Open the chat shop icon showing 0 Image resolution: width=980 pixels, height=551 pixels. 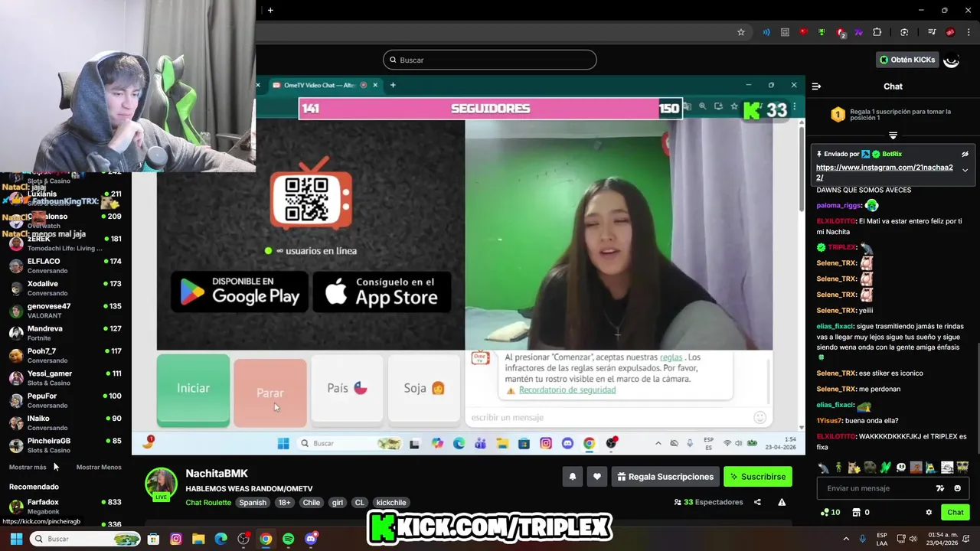pyautogui.click(x=861, y=512)
